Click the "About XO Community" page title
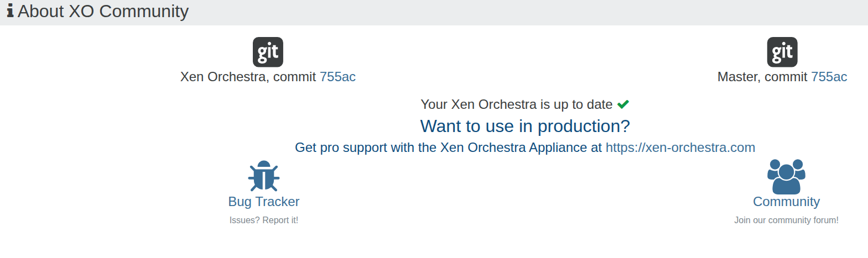This screenshot has height=258, width=868. point(103,11)
